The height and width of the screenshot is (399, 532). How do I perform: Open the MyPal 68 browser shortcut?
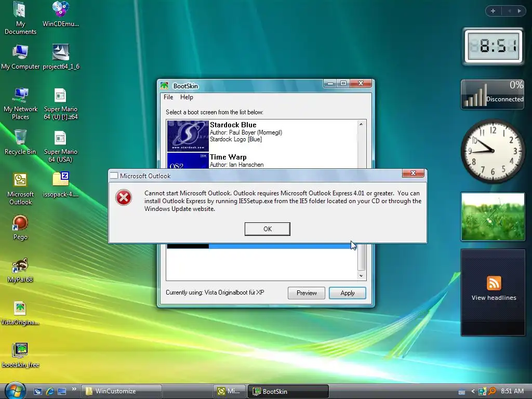coord(20,270)
